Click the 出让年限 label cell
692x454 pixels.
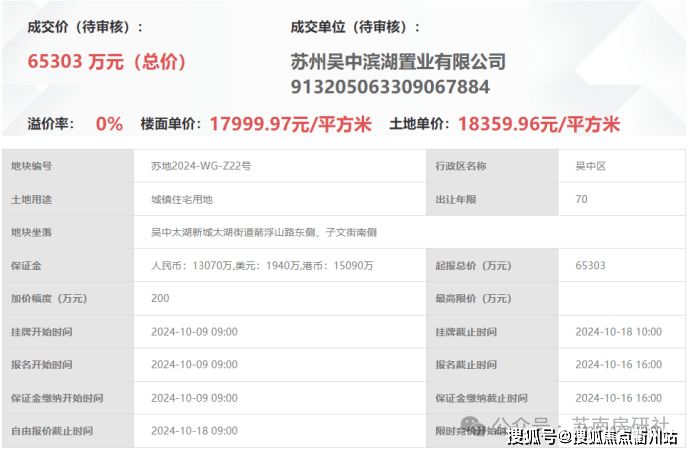[x=492, y=199]
